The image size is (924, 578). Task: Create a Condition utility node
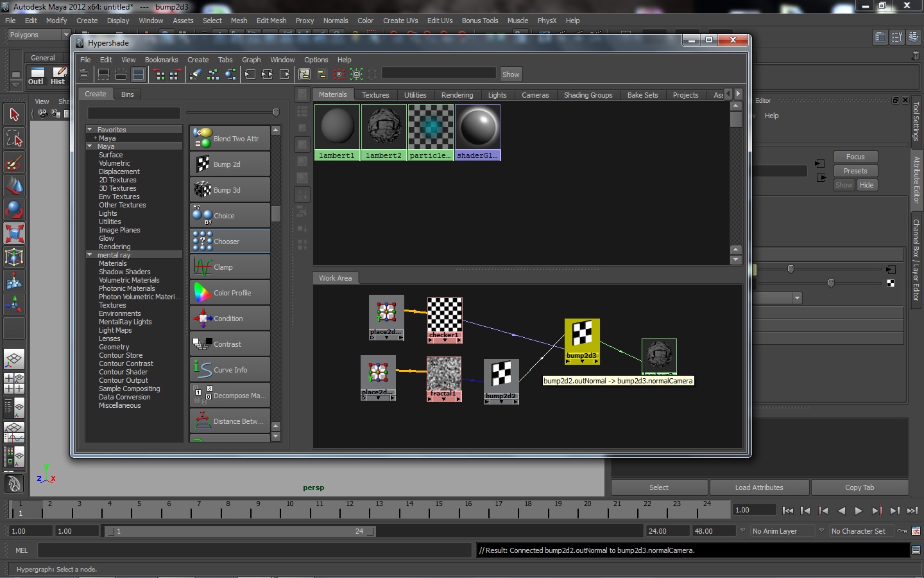(230, 319)
